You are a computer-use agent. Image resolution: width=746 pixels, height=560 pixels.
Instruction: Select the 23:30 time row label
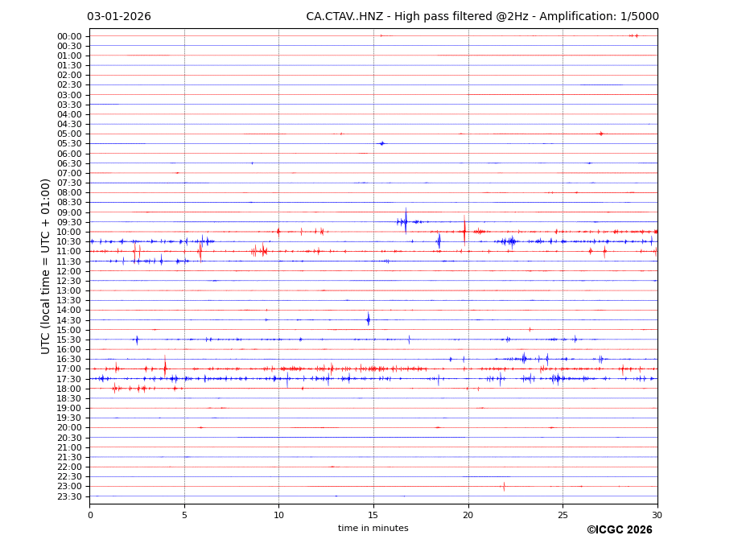pos(69,496)
